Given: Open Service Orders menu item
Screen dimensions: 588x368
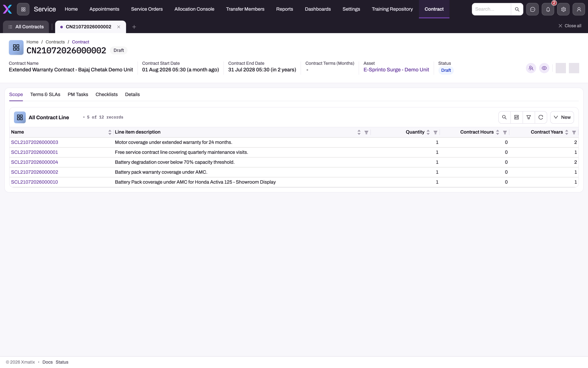Looking at the screenshot, I should click(x=147, y=9).
